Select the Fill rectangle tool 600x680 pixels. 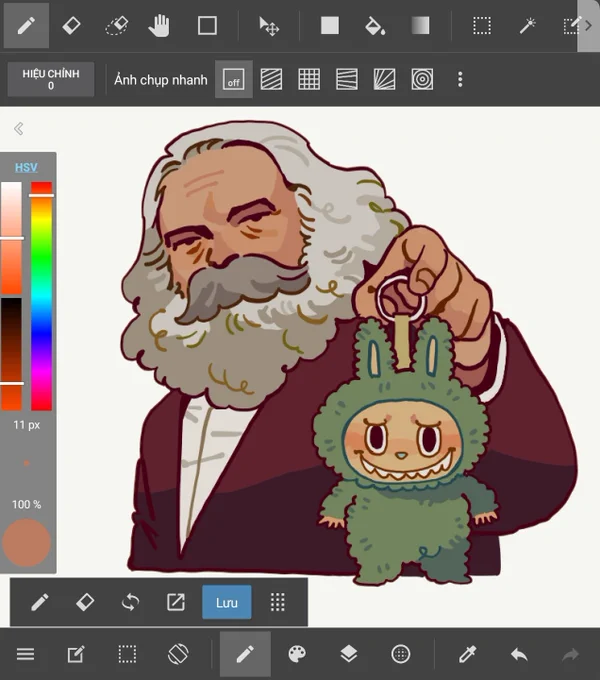click(330, 25)
